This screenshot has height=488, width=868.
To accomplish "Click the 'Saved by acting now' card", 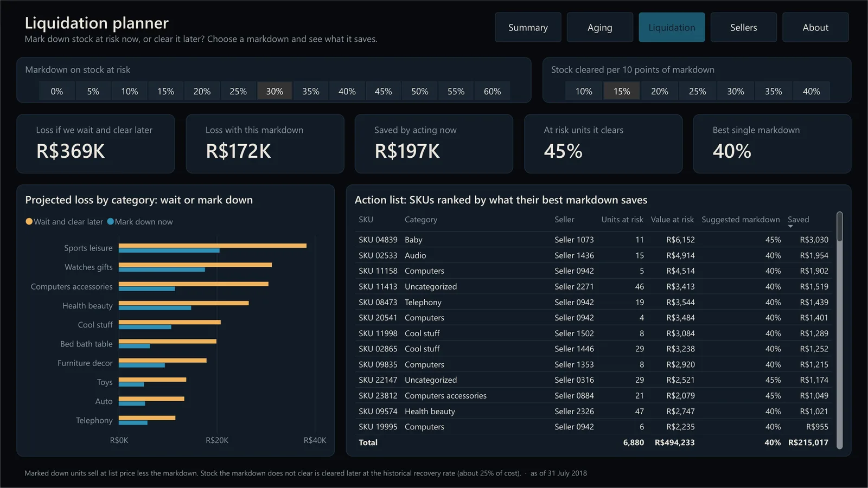I will pos(434,144).
